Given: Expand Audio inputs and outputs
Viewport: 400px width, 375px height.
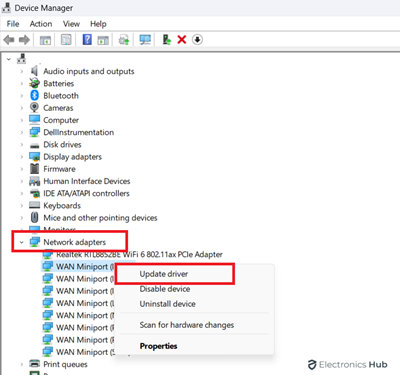Looking at the screenshot, I should click(x=22, y=71).
